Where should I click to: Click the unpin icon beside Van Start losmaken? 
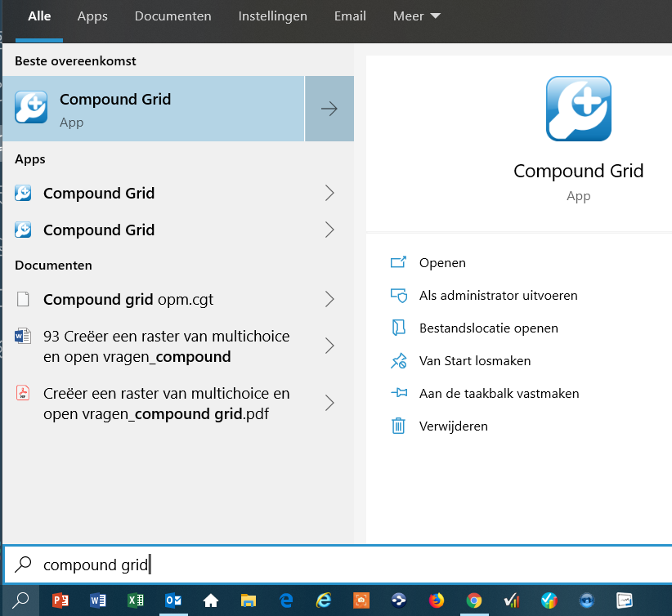[x=399, y=360]
